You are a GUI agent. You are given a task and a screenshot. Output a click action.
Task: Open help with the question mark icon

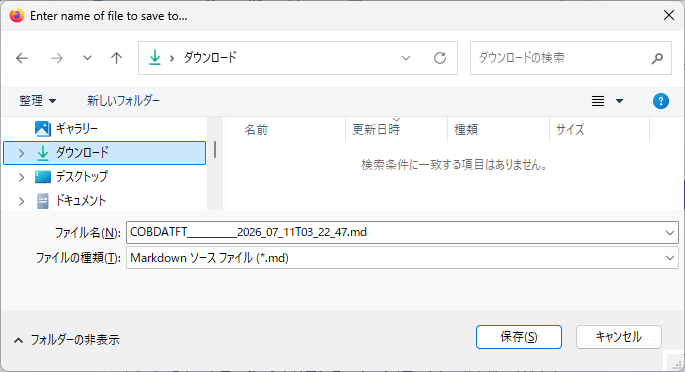661,101
